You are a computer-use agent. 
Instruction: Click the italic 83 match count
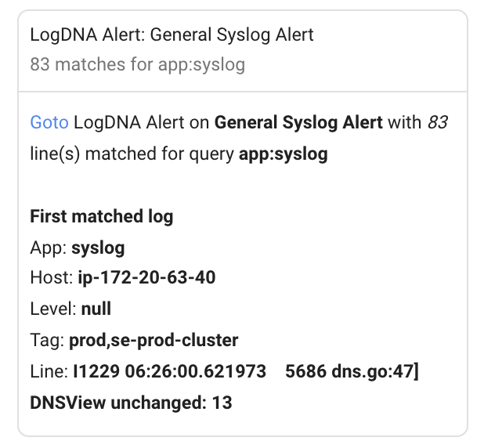[438, 123]
